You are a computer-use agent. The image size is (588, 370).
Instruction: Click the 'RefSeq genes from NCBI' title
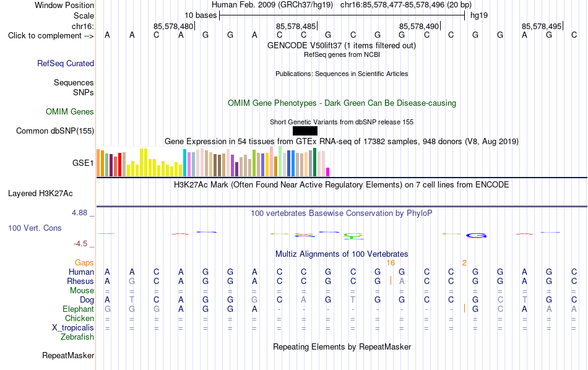(342, 54)
